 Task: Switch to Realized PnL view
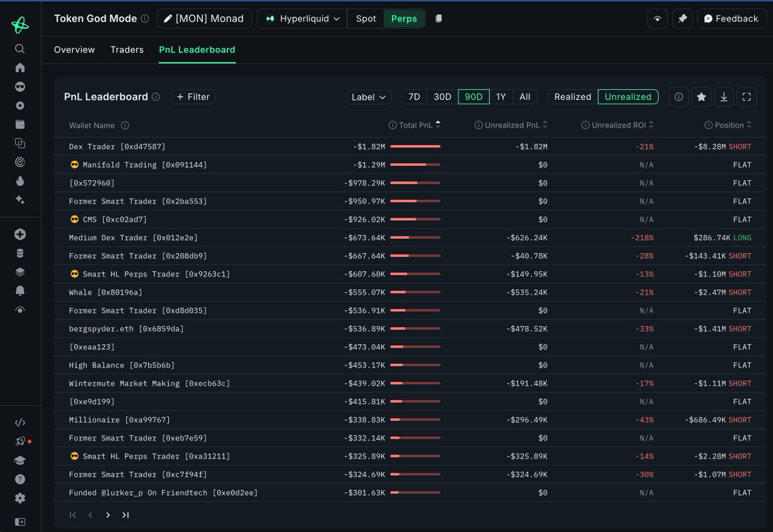573,97
